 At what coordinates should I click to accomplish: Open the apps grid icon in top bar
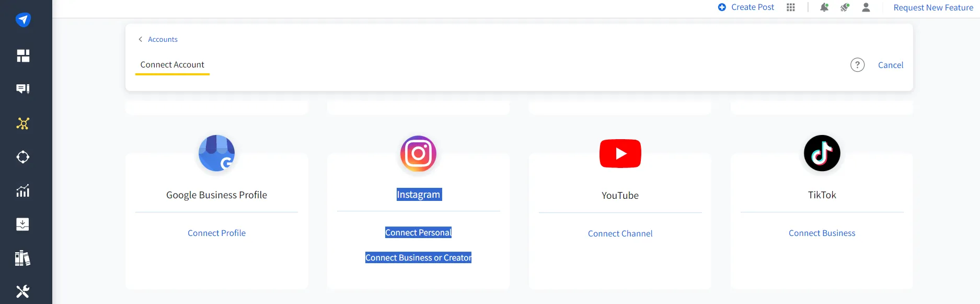coord(791,7)
